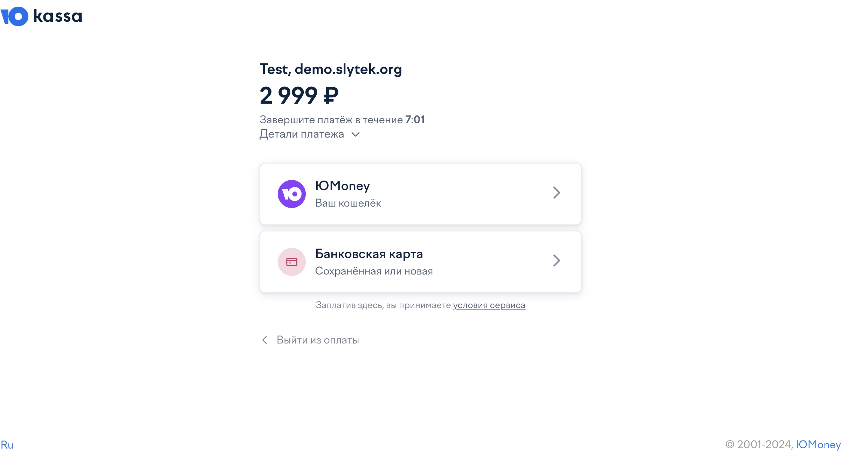The image size is (868, 458).
Task: Select Банковская карта payment method
Action: [421, 262]
